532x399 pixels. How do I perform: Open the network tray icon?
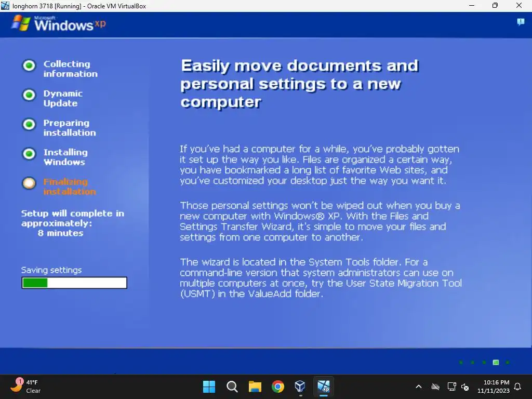pos(451,387)
